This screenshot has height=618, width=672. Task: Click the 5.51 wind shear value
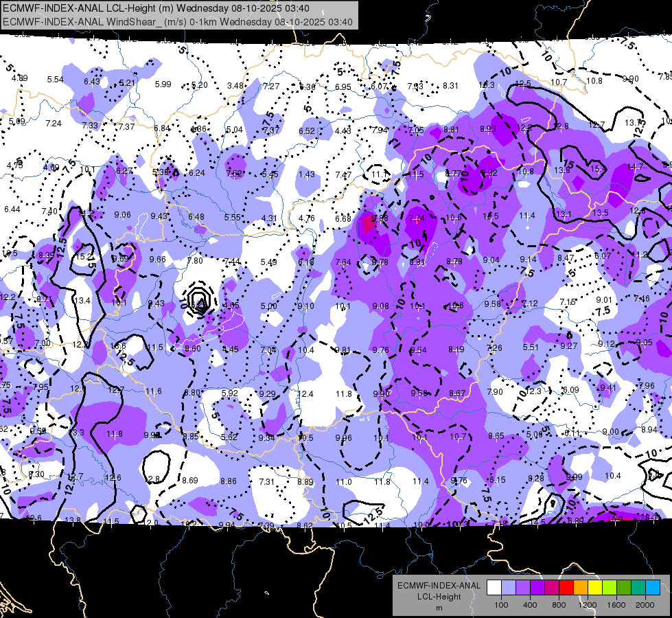(x=531, y=347)
